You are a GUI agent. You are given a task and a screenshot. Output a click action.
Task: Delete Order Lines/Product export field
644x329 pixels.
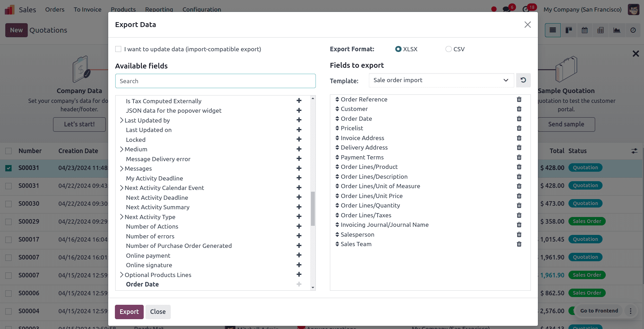(x=519, y=167)
